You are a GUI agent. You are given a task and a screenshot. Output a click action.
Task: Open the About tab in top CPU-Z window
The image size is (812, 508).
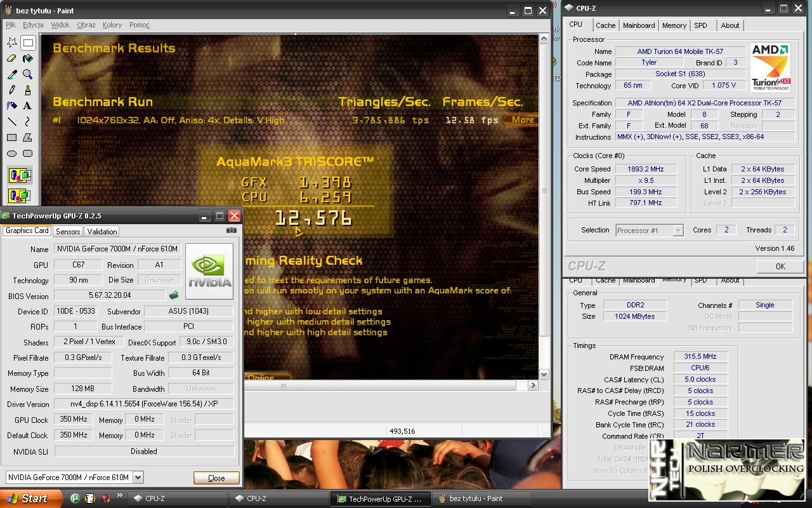730,25
